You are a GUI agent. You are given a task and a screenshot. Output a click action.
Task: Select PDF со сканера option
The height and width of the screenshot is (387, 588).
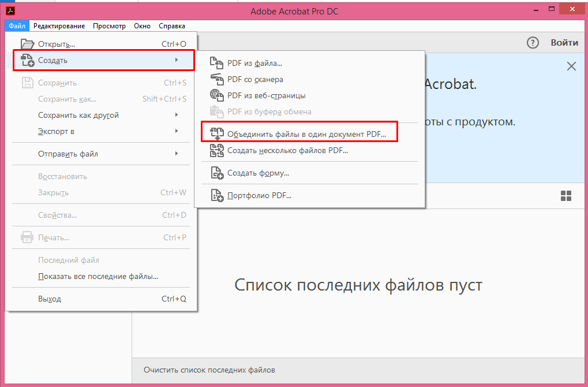309,79
